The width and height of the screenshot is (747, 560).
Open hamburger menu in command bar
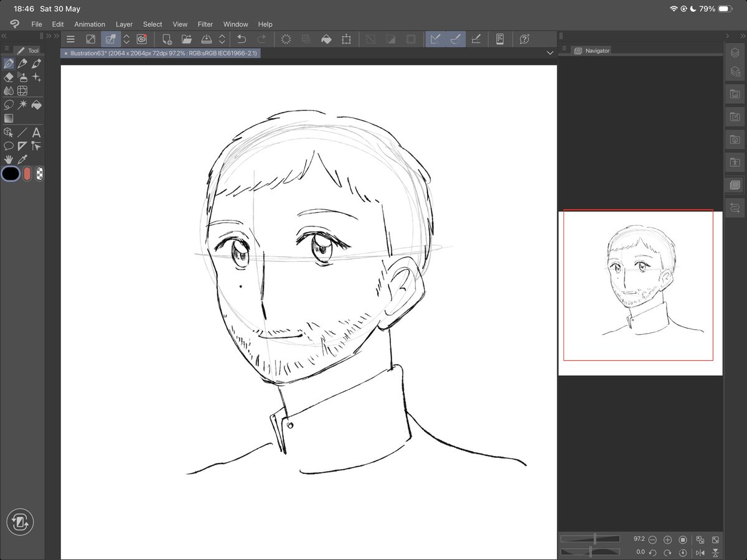tap(70, 39)
